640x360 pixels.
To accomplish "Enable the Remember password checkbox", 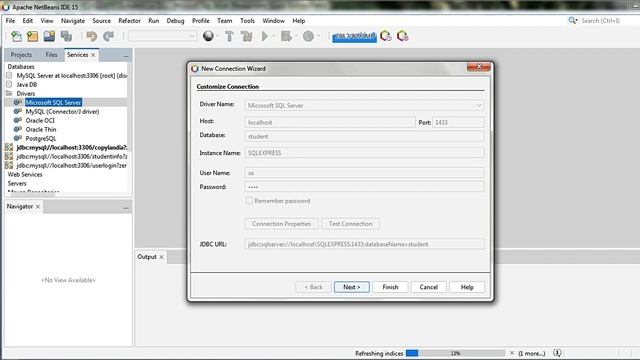I will coord(249,201).
